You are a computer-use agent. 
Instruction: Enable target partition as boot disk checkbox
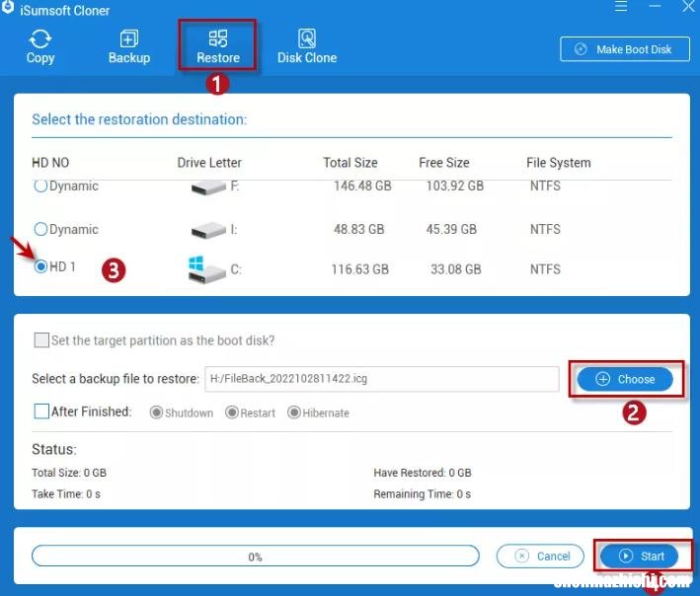coord(41,340)
